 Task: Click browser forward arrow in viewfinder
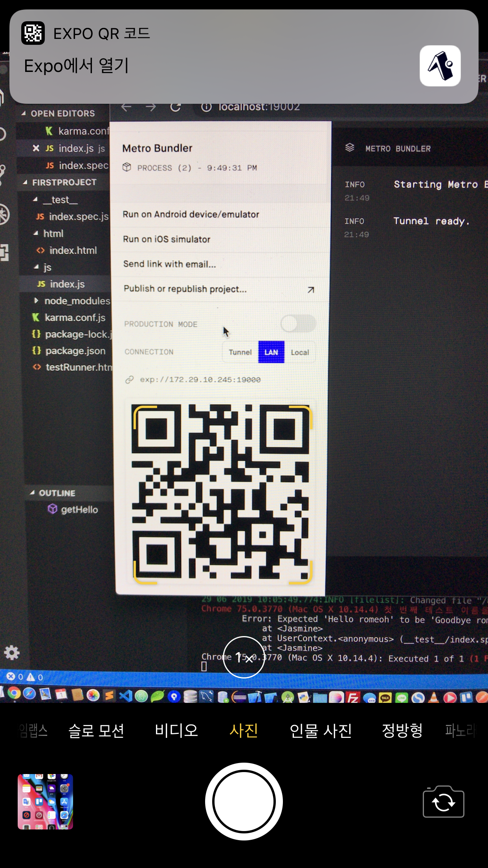(151, 107)
